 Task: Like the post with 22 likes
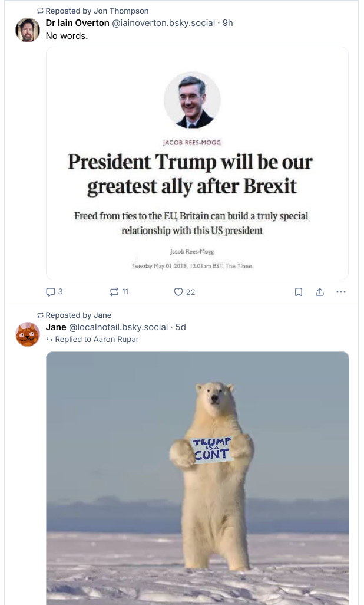(x=179, y=292)
